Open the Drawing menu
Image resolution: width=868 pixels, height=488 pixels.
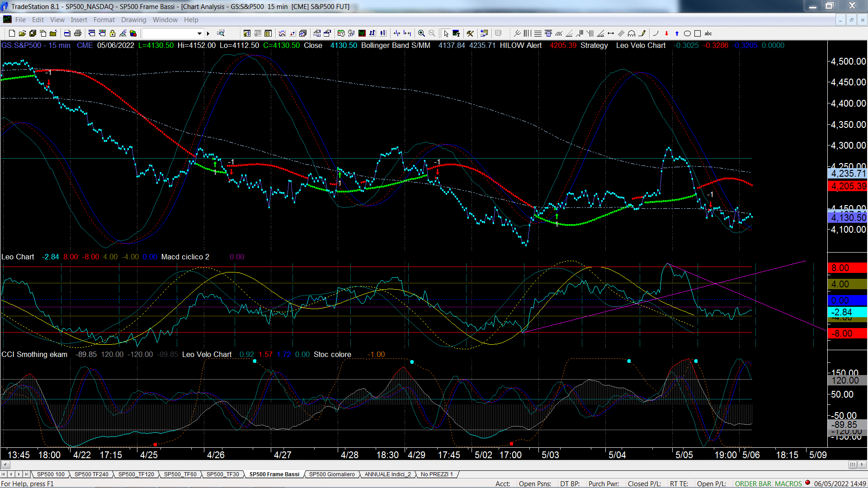pyautogui.click(x=134, y=19)
